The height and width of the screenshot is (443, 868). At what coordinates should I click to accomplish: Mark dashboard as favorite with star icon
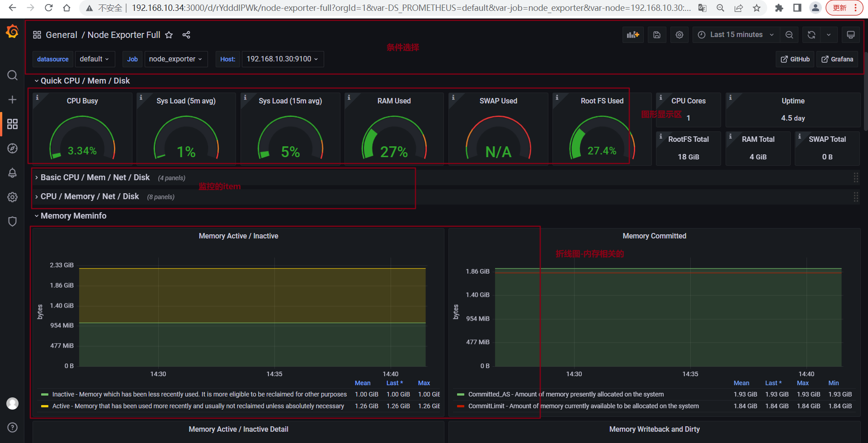(x=169, y=35)
